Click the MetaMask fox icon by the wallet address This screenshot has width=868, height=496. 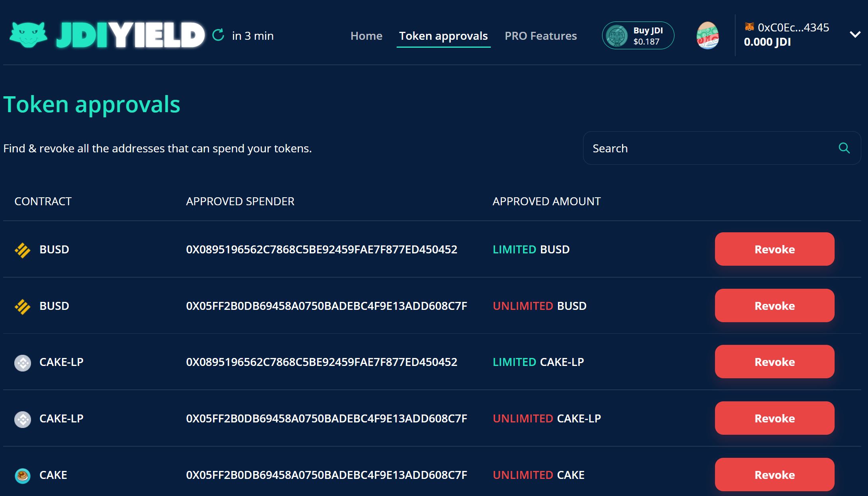point(749,27)
